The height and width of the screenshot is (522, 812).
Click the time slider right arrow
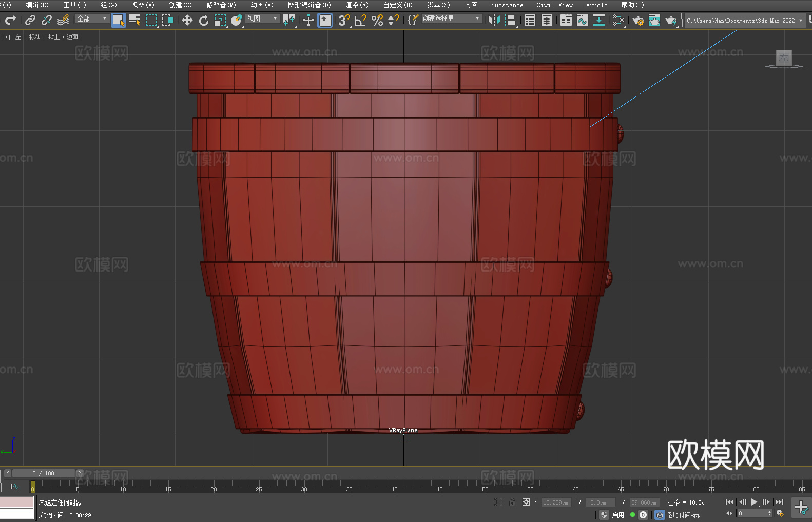click(80, 473)
